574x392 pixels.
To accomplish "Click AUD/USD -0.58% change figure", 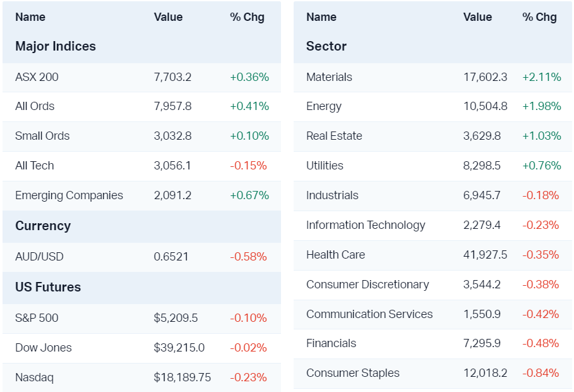I will click(x=248, y=257).
